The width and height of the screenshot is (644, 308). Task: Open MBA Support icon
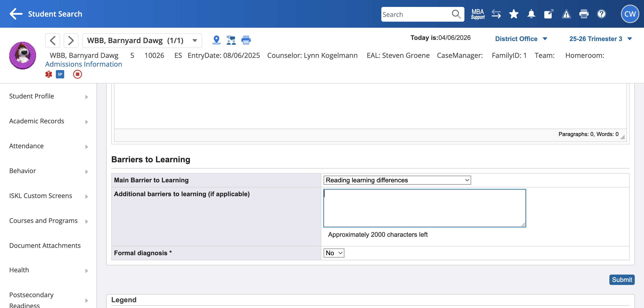[478, 14]
